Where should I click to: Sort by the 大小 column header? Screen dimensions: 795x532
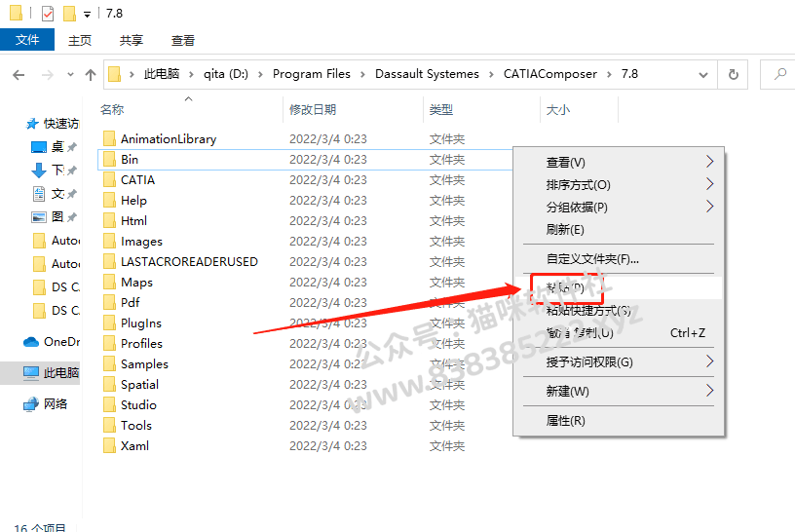click(x=557, y=109)
